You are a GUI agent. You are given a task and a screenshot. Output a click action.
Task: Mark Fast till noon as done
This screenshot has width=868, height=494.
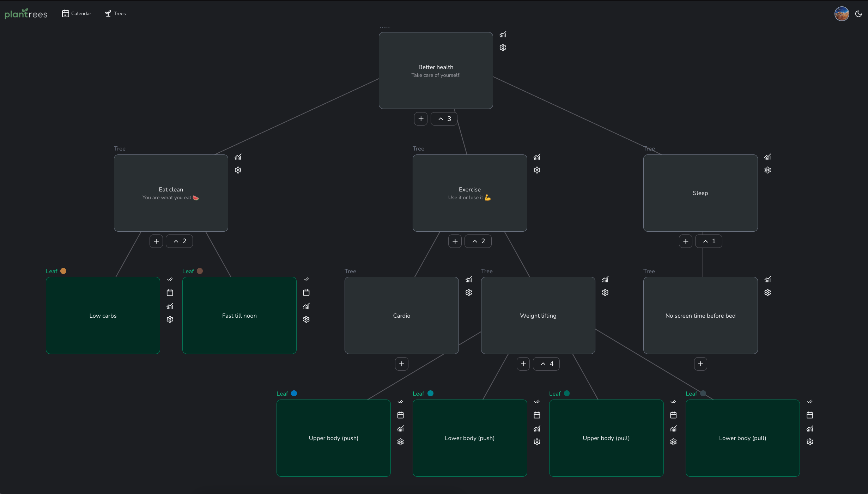[x=306, y=279]
